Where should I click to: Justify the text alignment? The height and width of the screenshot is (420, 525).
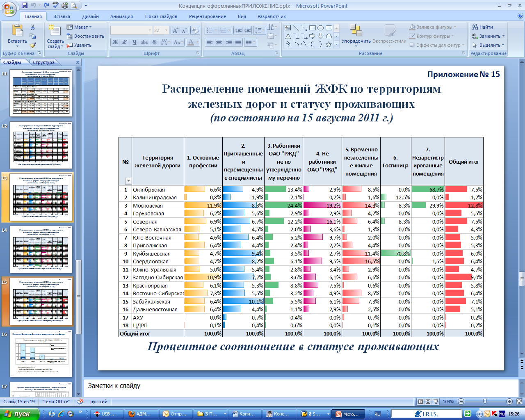coord(238,42)
